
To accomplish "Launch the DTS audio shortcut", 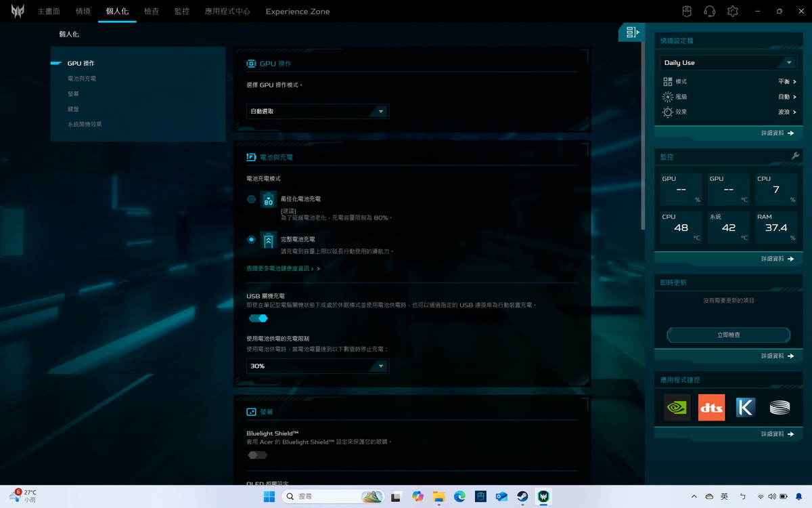I will 711,407.
